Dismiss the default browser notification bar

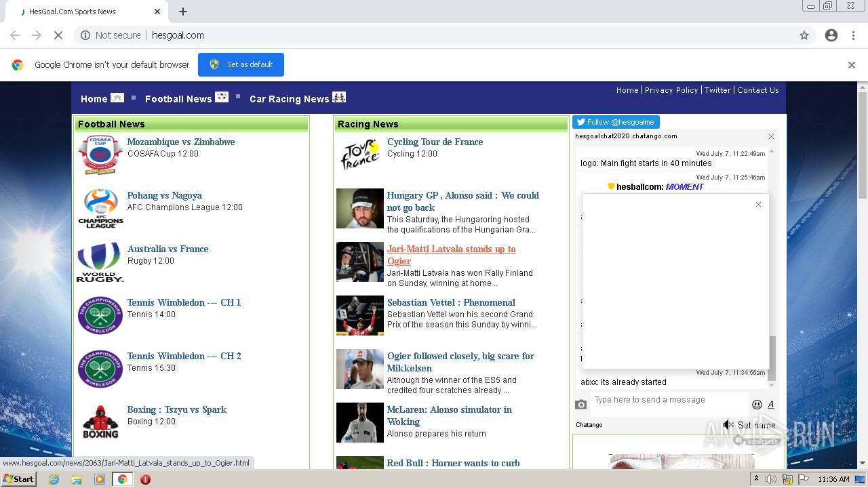852,65
